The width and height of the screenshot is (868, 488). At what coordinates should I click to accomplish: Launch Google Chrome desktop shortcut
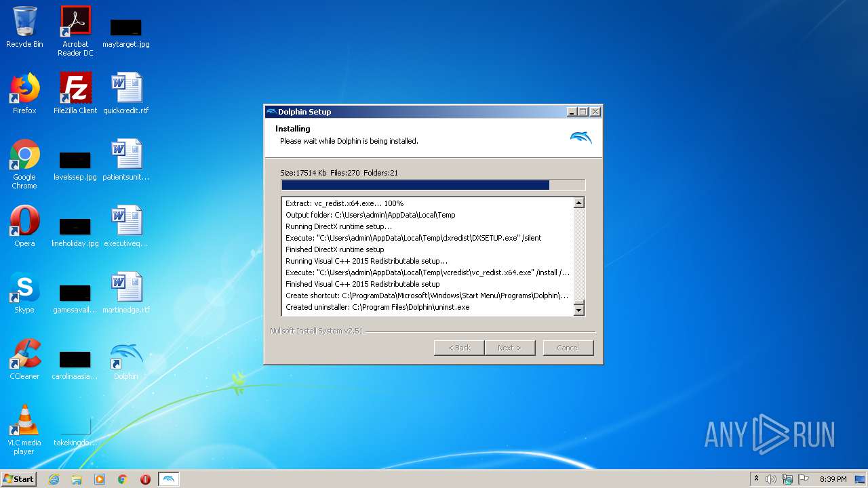pos(24,164)
